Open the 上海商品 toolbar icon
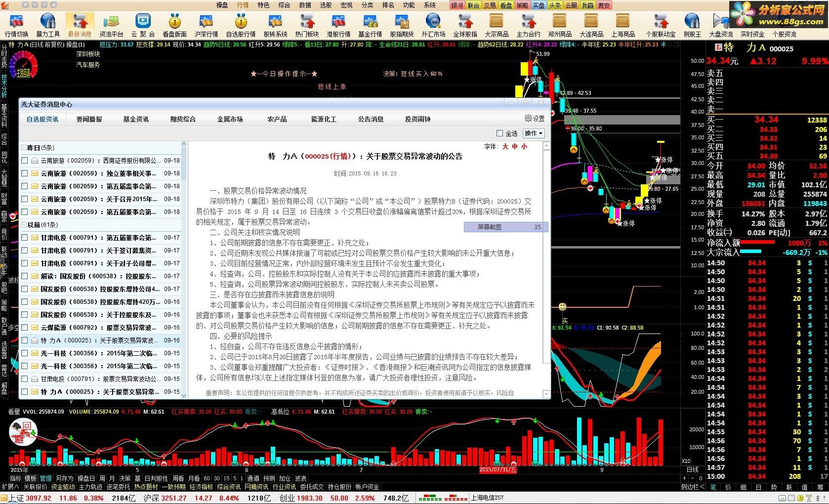This screenshot has width=829, height=504. (623, 26)
